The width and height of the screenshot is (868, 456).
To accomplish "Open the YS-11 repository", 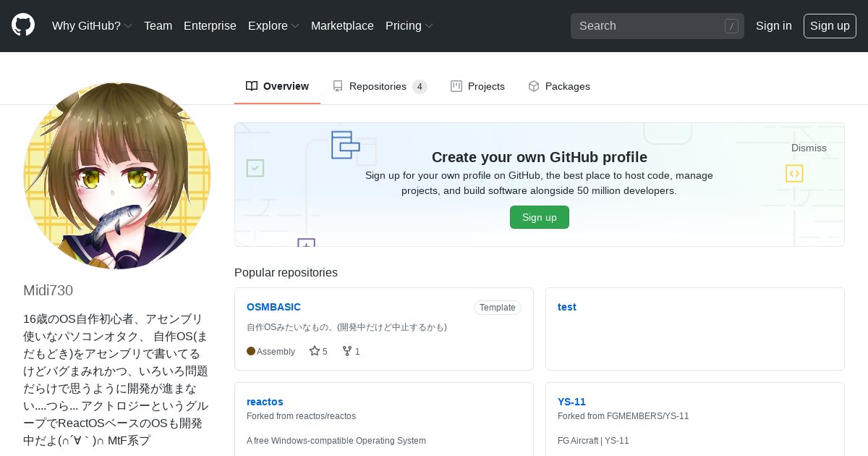I will click(x=571, y=402).
